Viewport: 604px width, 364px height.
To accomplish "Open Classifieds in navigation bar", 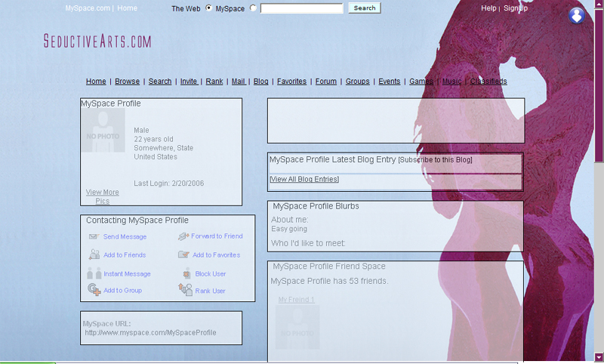I will 488,82.
